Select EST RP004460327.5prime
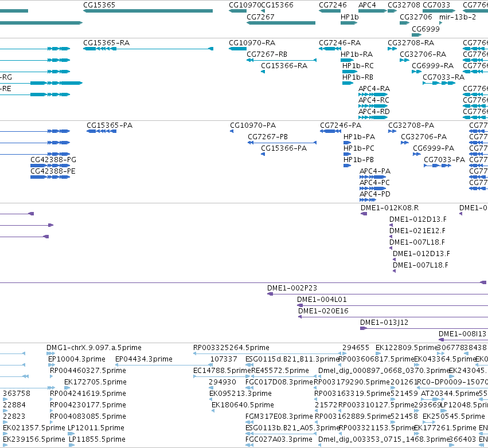Image resolution: width=488 pixels, height=448 pixels. point(88,371)
